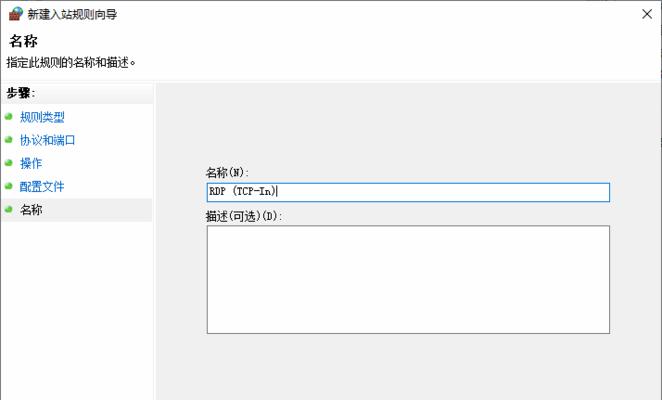The image size is (662, 400).
Task: Go to the 操作 step
Action: tap(31, 163)
